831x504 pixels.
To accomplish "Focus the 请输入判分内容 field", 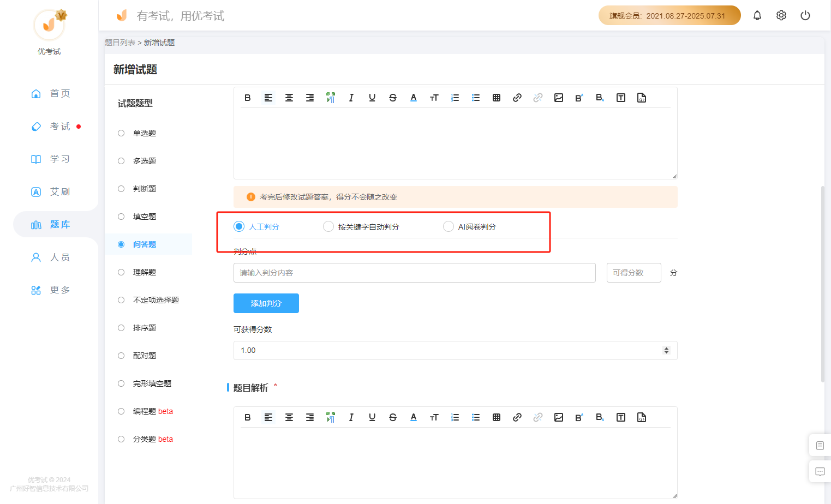I will pyautogui.click(x=415, y=273).
